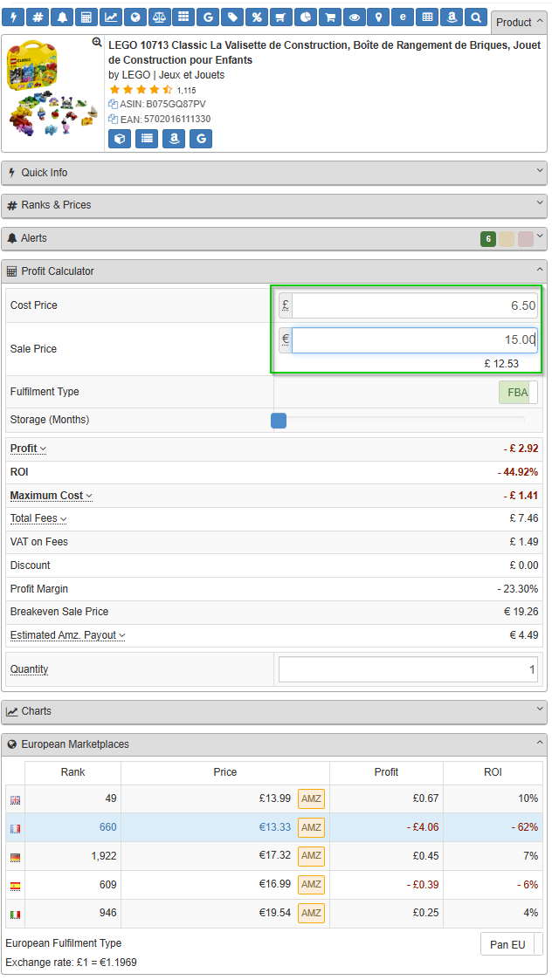This screenshot has height=980, width=552.
Task: Click the AMZ button in the €16.99 row
Action: point(311,884)
